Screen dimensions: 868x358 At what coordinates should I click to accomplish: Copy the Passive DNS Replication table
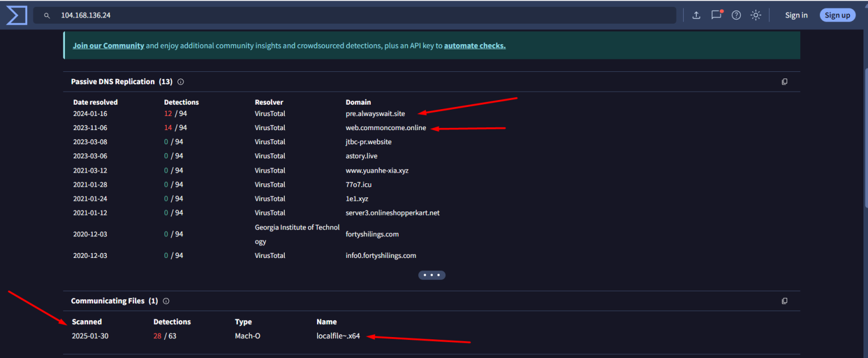(x=784, y=81)
